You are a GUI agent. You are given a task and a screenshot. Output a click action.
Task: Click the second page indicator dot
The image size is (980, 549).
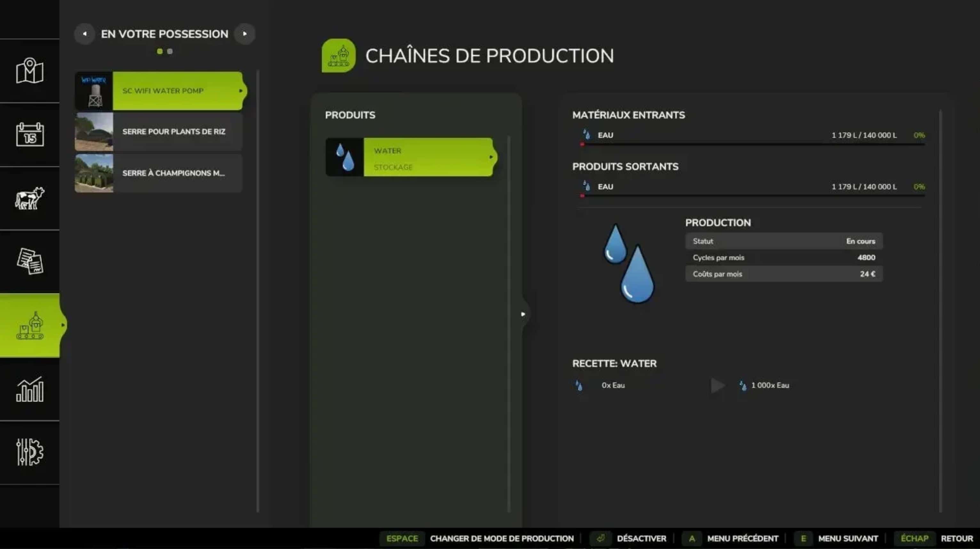click(x=170, y=52)
